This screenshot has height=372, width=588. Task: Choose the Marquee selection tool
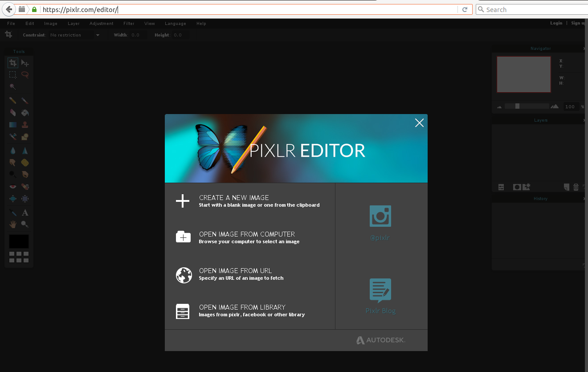[x=13, y=75]
